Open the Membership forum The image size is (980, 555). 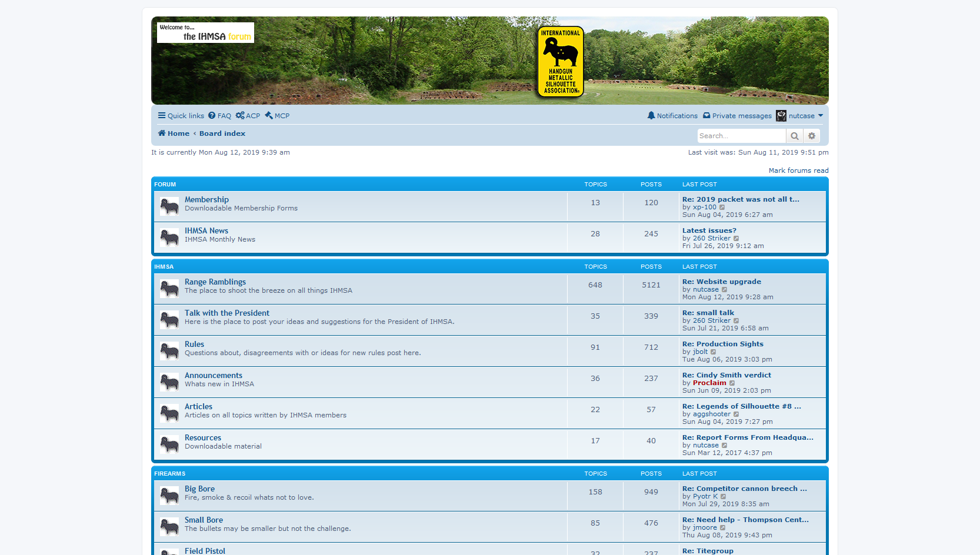coord(206,200)
